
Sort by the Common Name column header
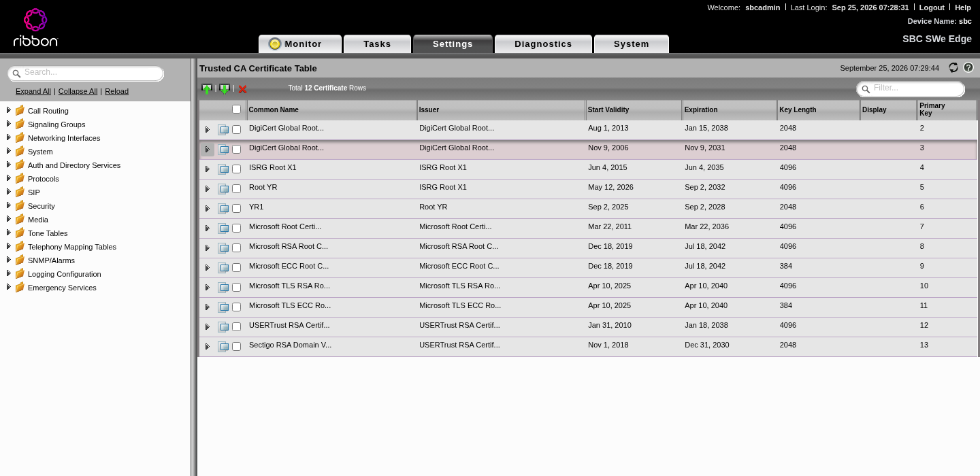pyautogui.click(x=331, y=109)
